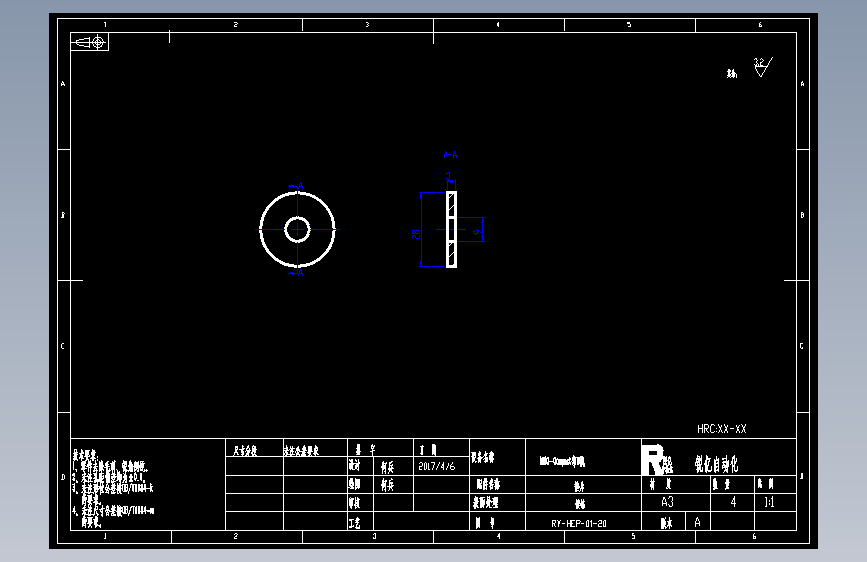The width and height of the screenshot is (867, 562).
Task: Select the drawing number 'RY-HEP-01-20'
Action: pos(579,523)
